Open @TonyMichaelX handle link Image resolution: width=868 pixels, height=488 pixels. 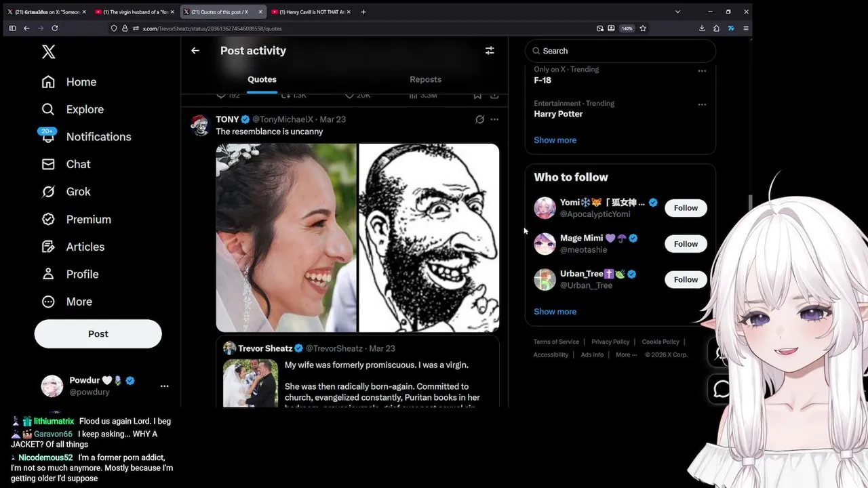283,119
